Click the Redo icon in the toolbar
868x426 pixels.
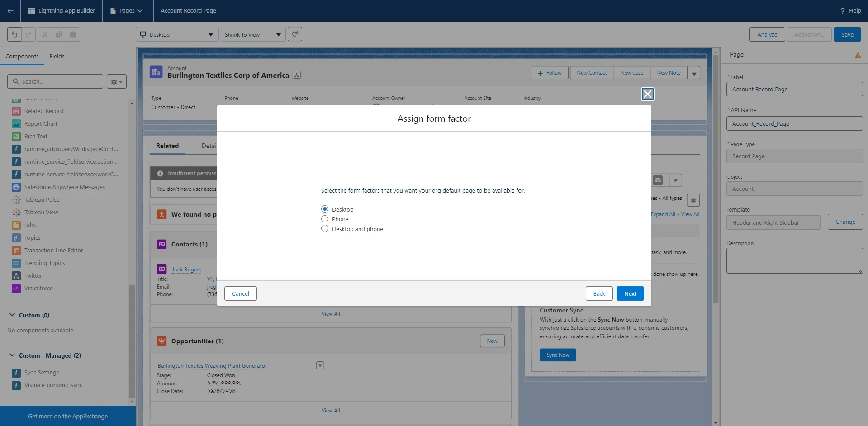(28, 34)
